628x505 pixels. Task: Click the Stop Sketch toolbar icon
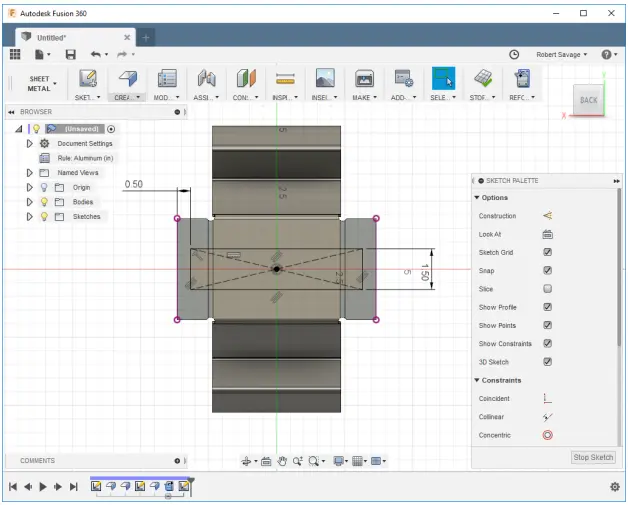pos(483,78)
